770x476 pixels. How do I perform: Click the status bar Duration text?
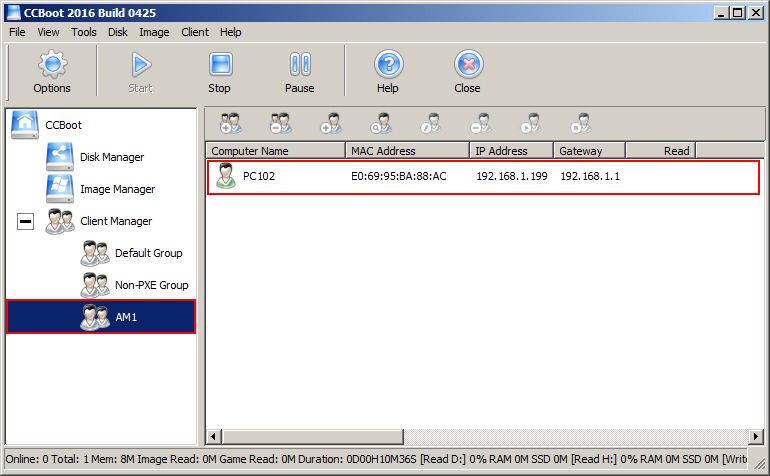[357, 459]
